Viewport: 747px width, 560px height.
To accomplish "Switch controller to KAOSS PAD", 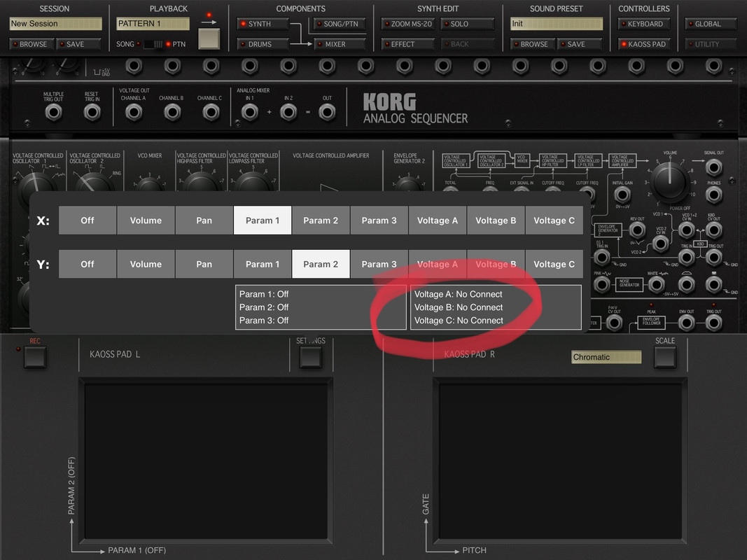I will (x=644, y=44).
